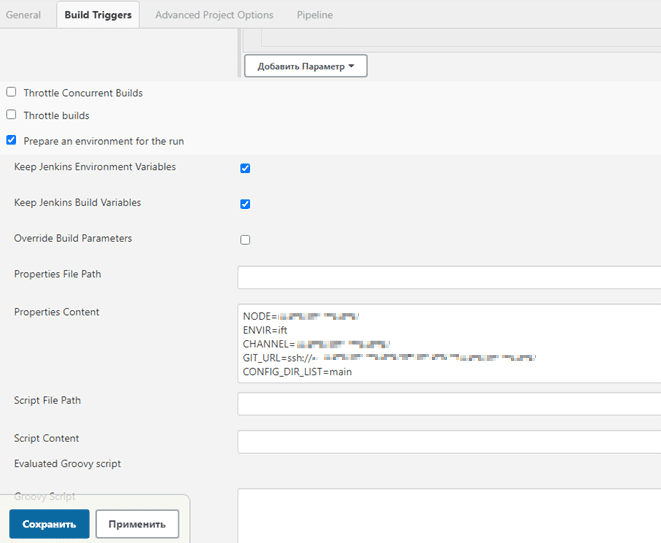
Task: Click inside the Script Content field
Action: [x=448, y=441]
